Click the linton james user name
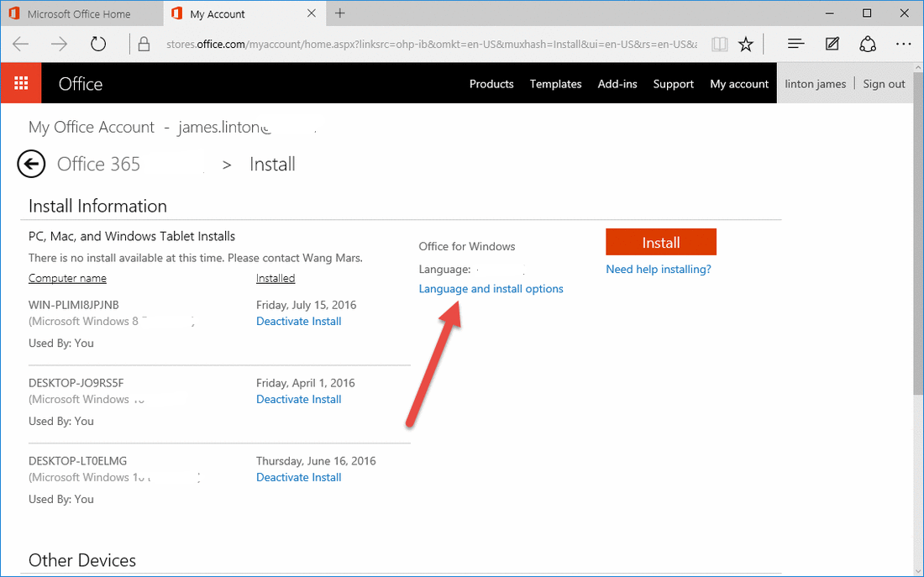 [816, 84]
